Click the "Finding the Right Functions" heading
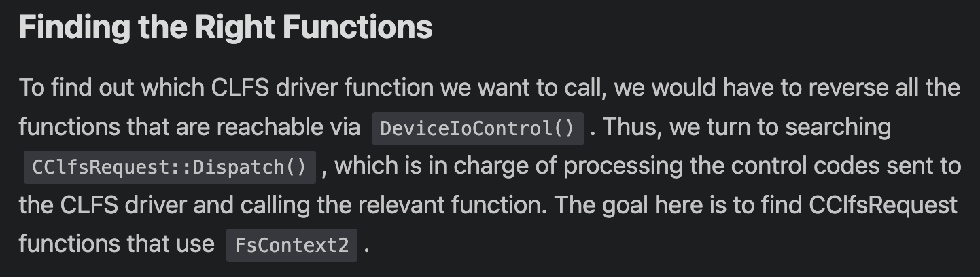 [x=225, y=28]
